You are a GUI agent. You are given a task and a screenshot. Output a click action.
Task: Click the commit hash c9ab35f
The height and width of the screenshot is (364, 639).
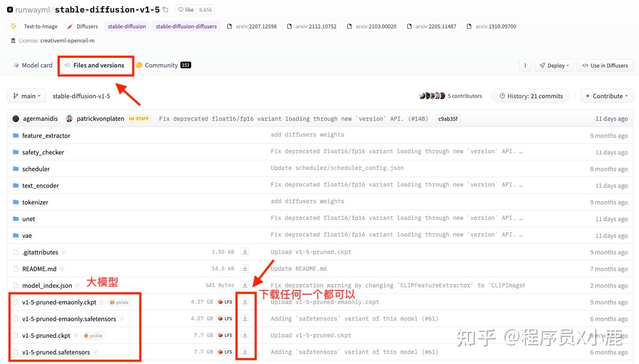pyautogui.click(x=447, y=118)
